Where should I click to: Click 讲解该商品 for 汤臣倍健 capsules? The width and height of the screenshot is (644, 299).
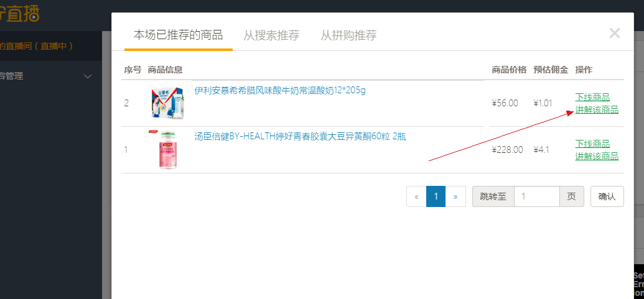point(597,156)
